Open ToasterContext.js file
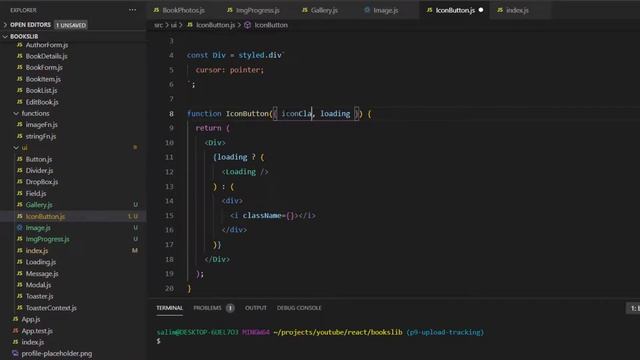Screen dimensions: 640x360 pyautogui.click(x=51, y=308)
